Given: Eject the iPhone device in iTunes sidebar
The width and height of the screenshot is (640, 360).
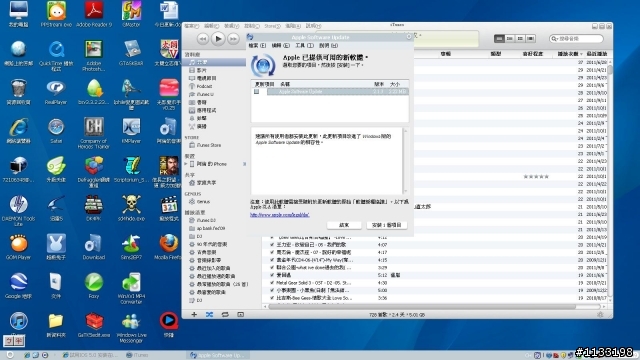Looking at the screenshot, I should (244, 164).
